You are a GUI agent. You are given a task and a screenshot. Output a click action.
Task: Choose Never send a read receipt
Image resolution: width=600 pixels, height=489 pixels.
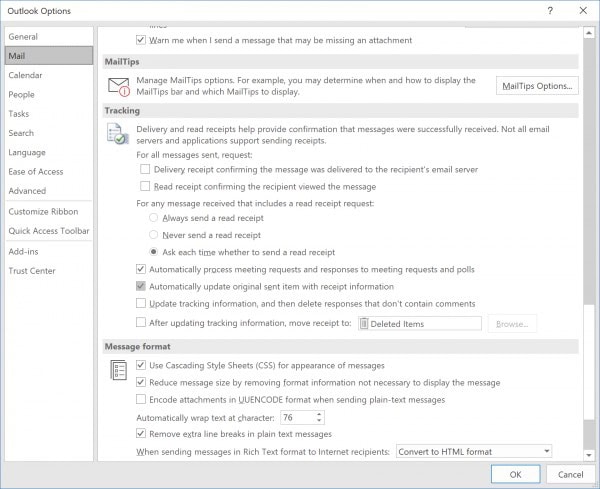click(x=153, y=235)
